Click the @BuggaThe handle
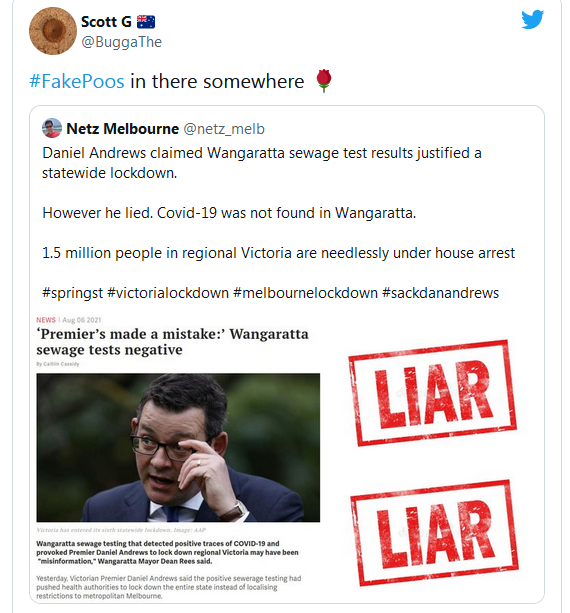The height and width of the screenshot is (613, 570). pos(121,42)
